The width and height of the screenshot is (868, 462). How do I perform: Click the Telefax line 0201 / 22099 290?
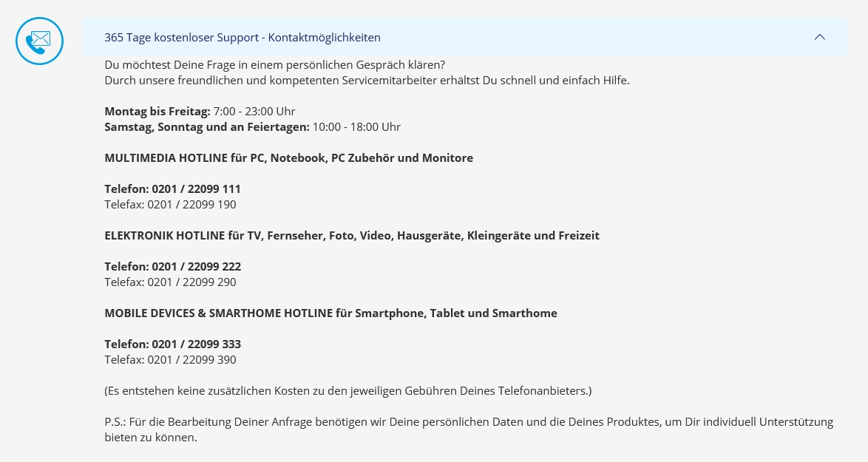coord(170,282)
